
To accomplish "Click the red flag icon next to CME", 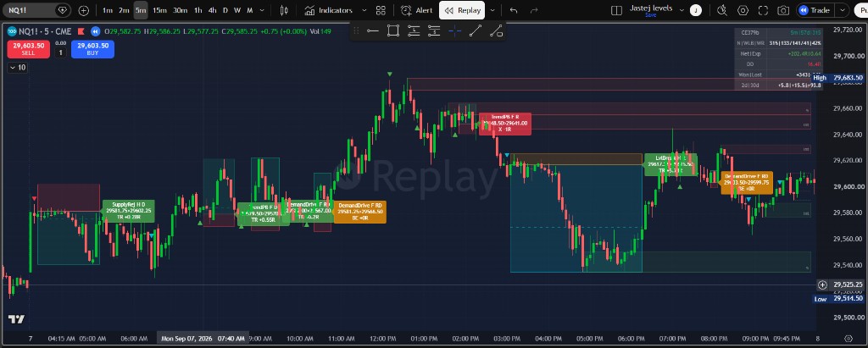I will click(x=81, y=31).
